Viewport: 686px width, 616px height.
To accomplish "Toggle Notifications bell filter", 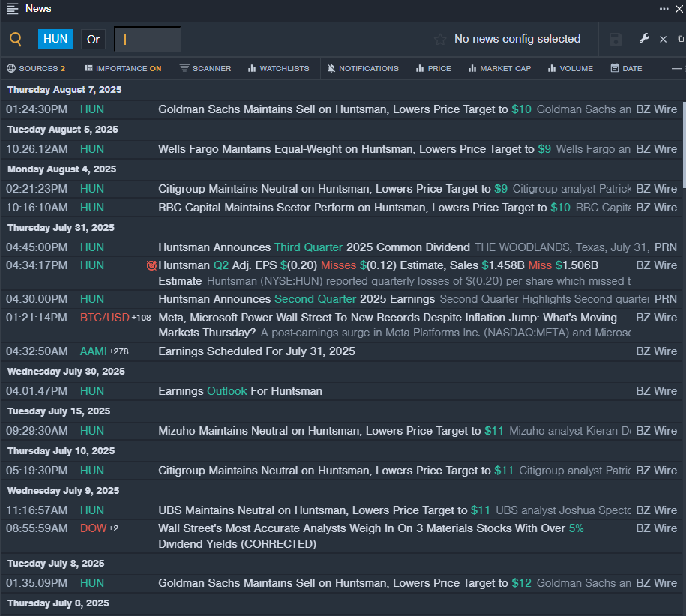I will 363,69.
